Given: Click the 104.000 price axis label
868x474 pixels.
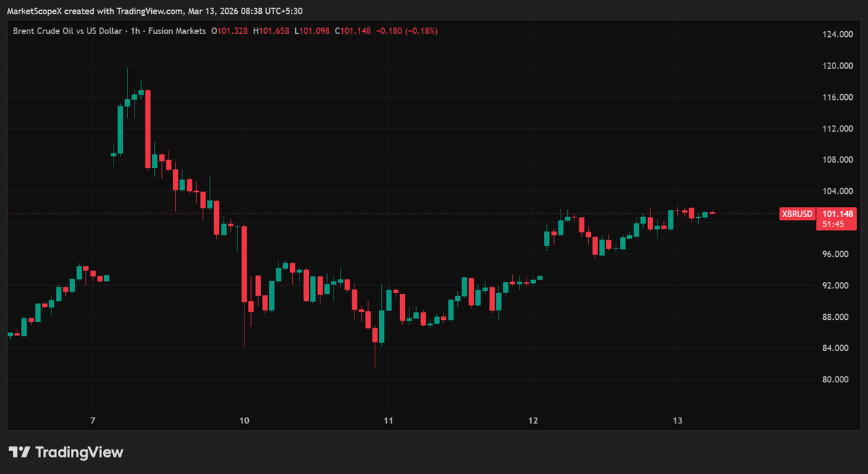Looking at the screenshot, I should click(838, 192).
